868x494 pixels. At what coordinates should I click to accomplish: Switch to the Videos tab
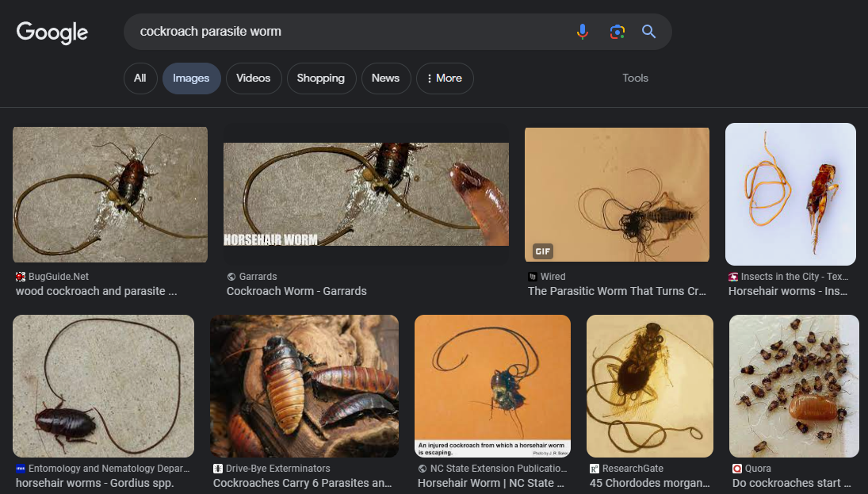[254, 79]
